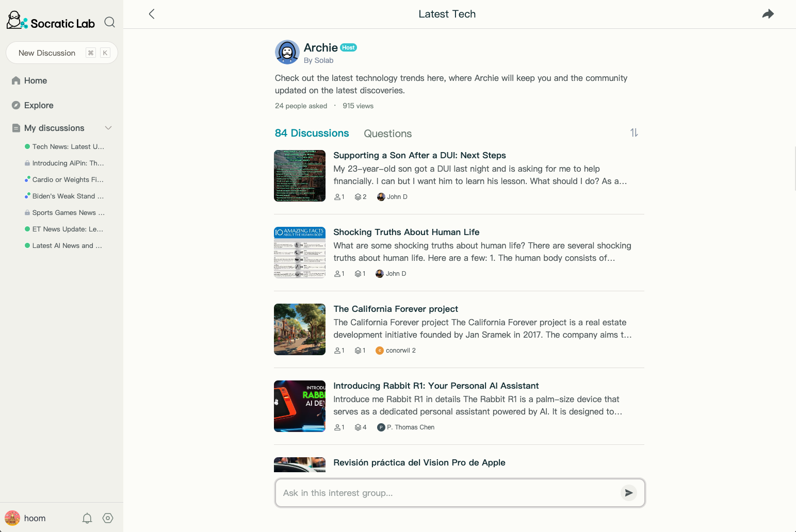Click the hoom profile avatar
Screen dimensions: 796x532
pyautogui.click(x=12, y=518)
